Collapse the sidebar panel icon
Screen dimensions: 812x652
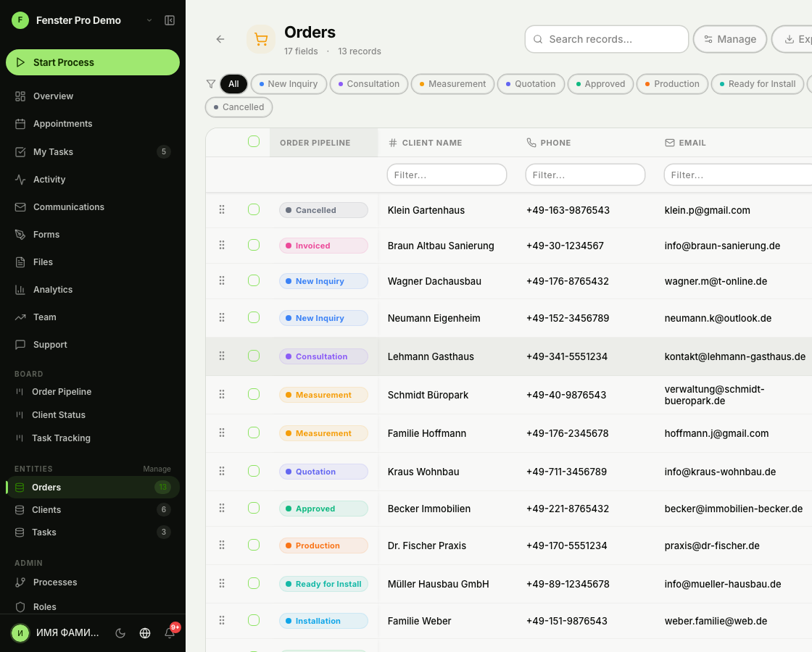click(170, 20)
